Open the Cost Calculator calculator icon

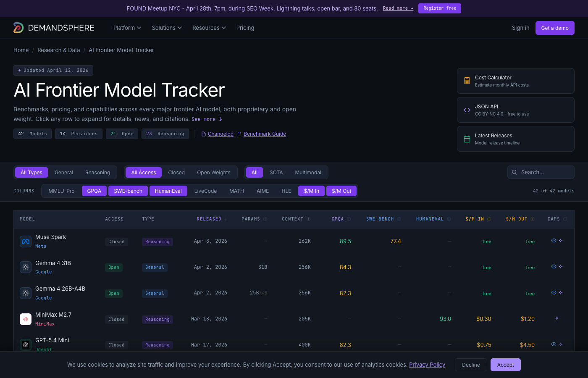(x=467, y=80)
